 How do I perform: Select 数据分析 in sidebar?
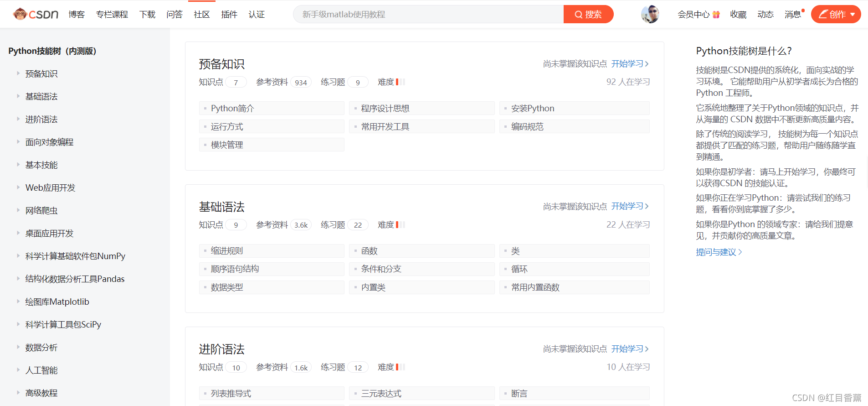pos(41,347)
